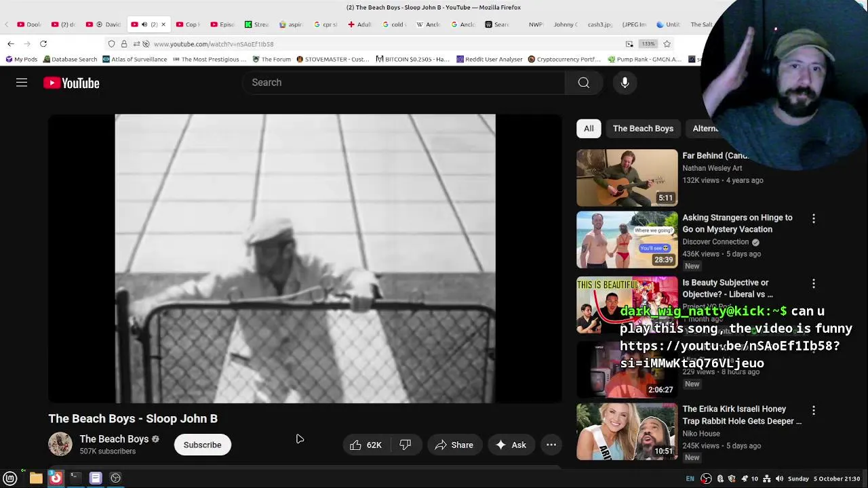Viewport: 868px width, 488px height.
Task: Open The Beach Boys channel avatar
Action: pos(60,445)
